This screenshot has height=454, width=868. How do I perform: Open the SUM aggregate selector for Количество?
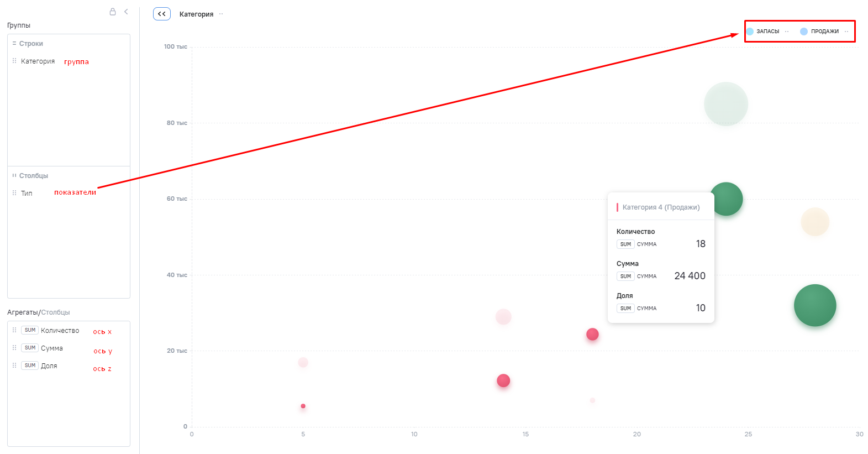[x=30, y=330]
